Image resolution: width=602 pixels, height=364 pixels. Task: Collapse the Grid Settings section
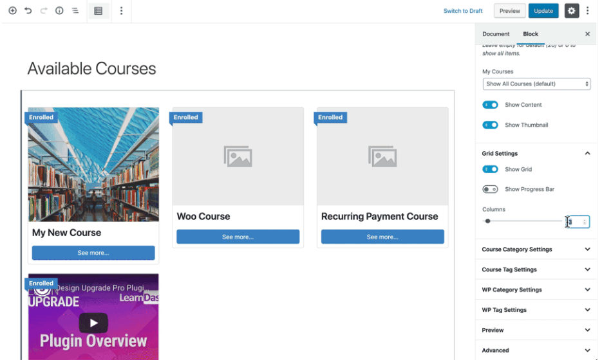coord(536,154)
